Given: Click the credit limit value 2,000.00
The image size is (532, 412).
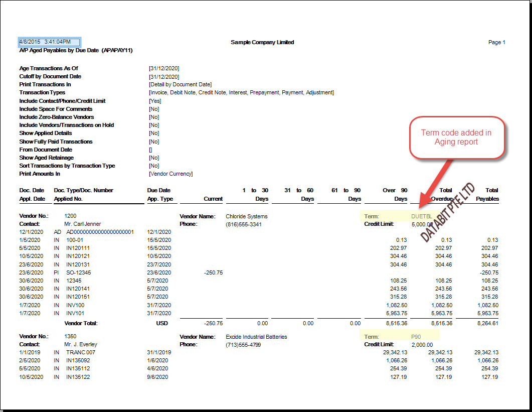Looking at the screenshot, I should (422, 345).
